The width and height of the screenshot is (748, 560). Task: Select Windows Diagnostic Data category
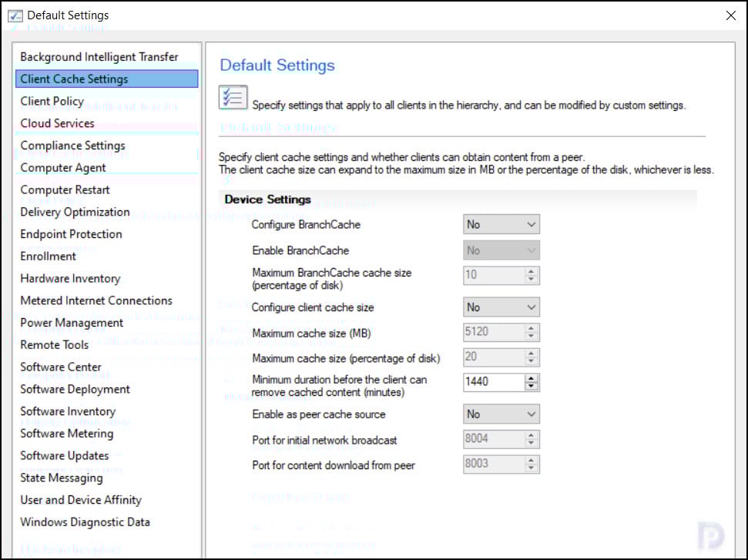[x=85, y=522]
